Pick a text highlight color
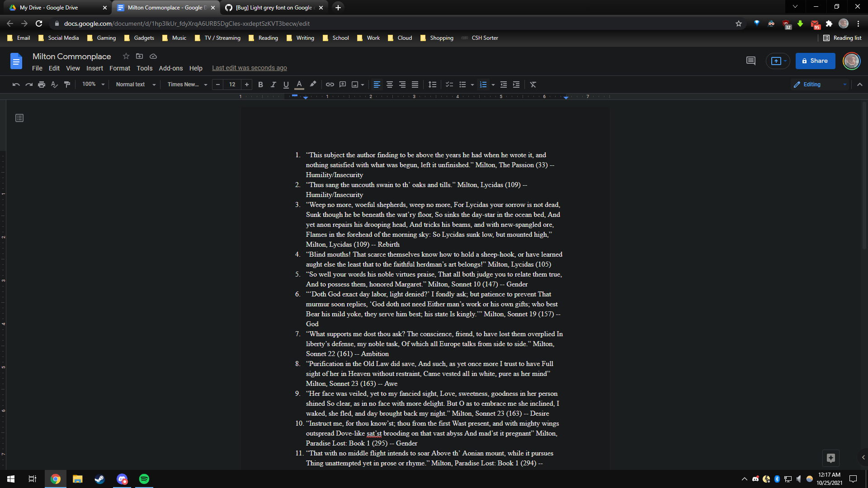Screen dimensions: 868x488 (x=312, y=84)
